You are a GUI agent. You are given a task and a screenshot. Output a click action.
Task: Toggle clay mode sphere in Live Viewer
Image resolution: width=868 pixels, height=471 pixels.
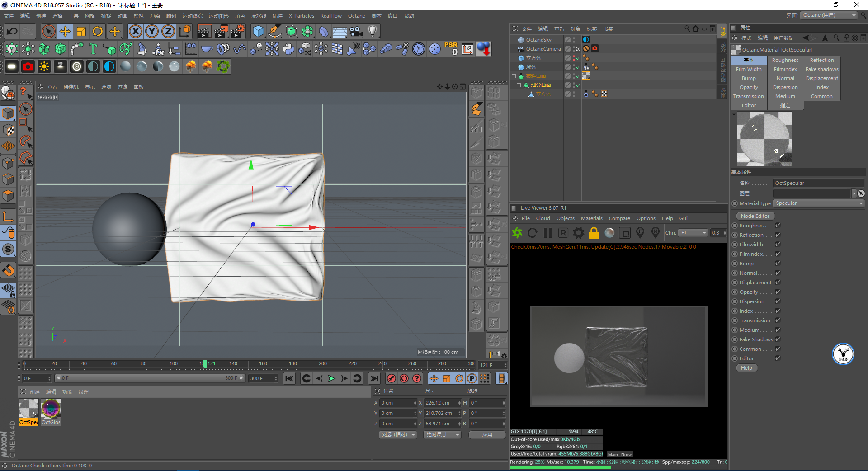click(x=609, y=233)
